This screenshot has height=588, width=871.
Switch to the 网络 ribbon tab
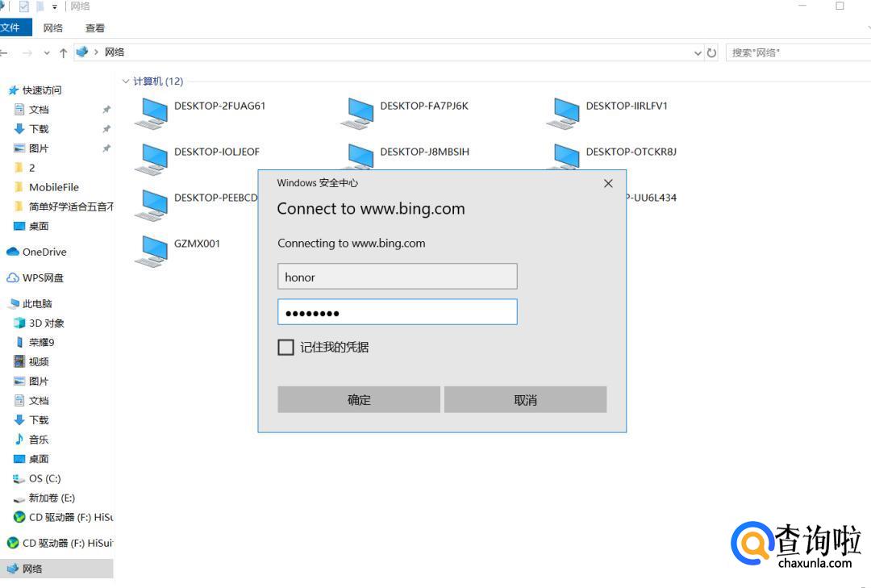(x=52, y=27)
